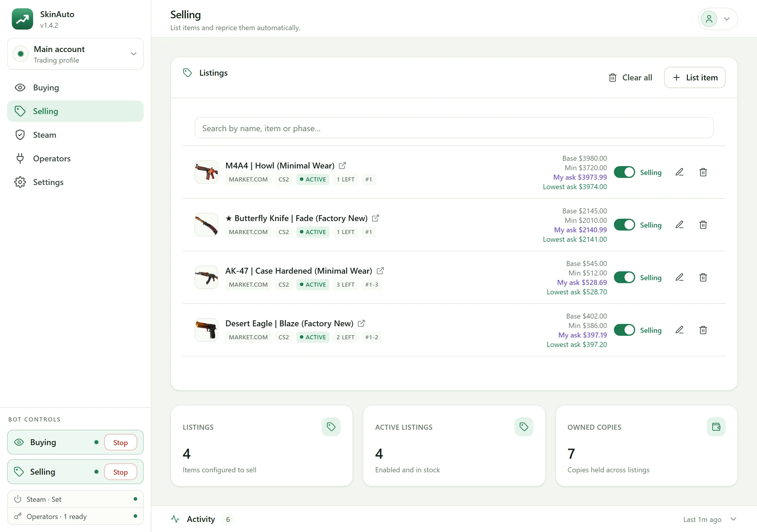
Task: Delete the Desert Eagle Blaze listing
Action: pos(703,330)
